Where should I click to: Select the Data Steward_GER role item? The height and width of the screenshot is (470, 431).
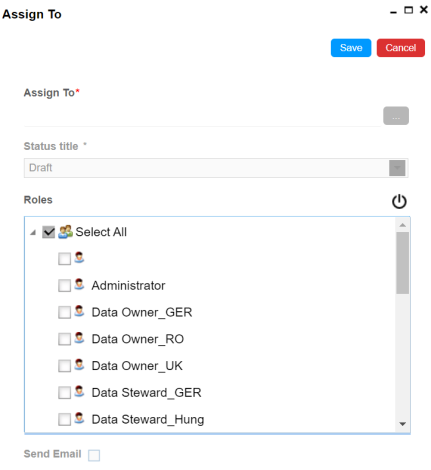[x=146, y=393]
